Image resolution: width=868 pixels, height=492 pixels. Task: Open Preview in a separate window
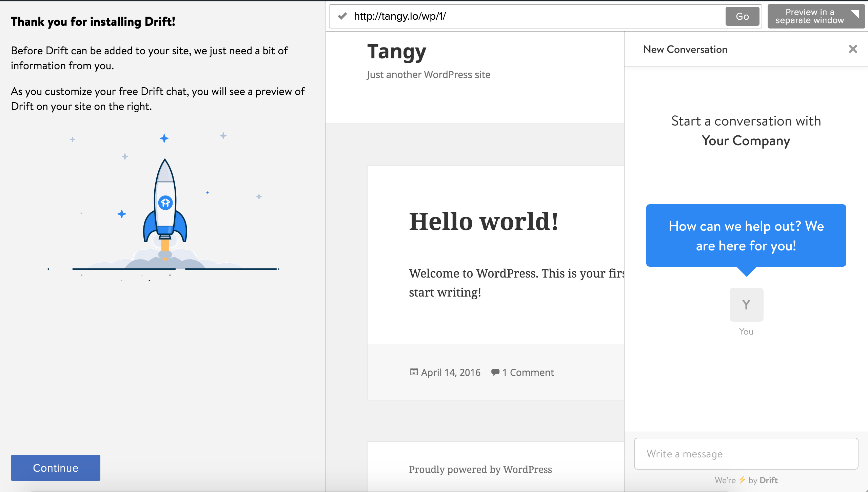click(816, 16)
